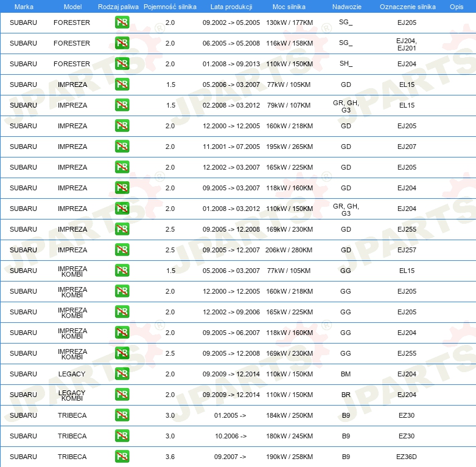Viewport: 476px width, 467px height.
Task: Click the Moc silnika column header
Action: [289, 7]
